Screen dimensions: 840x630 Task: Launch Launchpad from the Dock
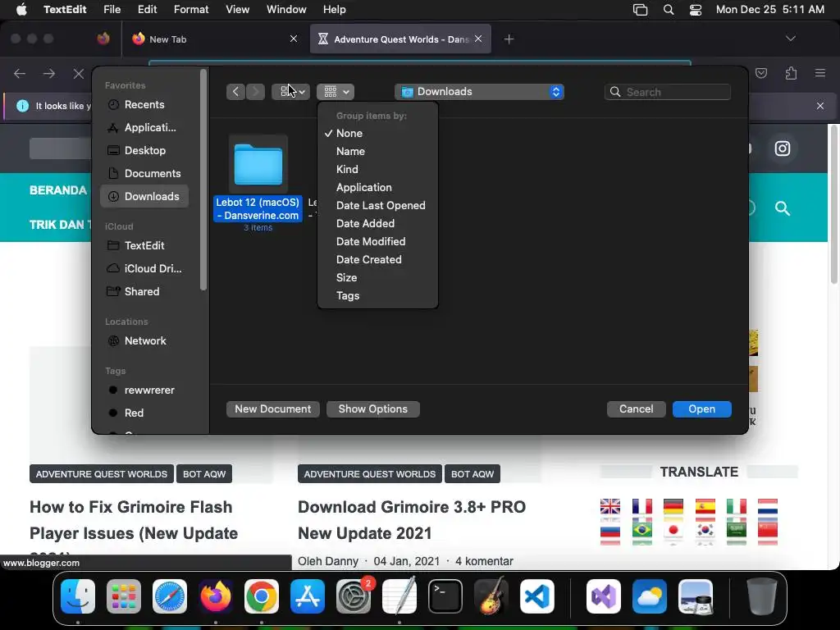pyautogui.click(x=124, y=596)
